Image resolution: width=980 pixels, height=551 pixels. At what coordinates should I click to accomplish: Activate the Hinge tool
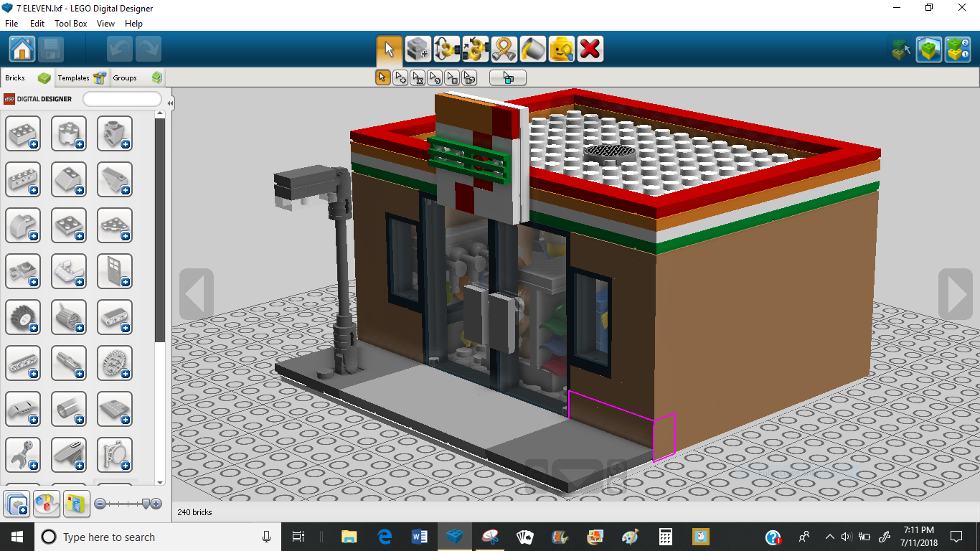[446, 50]
